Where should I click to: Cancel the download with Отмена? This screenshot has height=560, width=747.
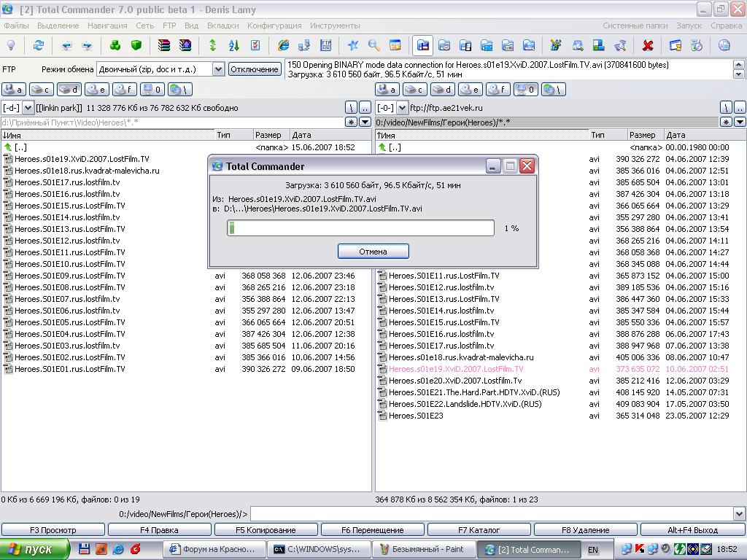click(373, 252)
